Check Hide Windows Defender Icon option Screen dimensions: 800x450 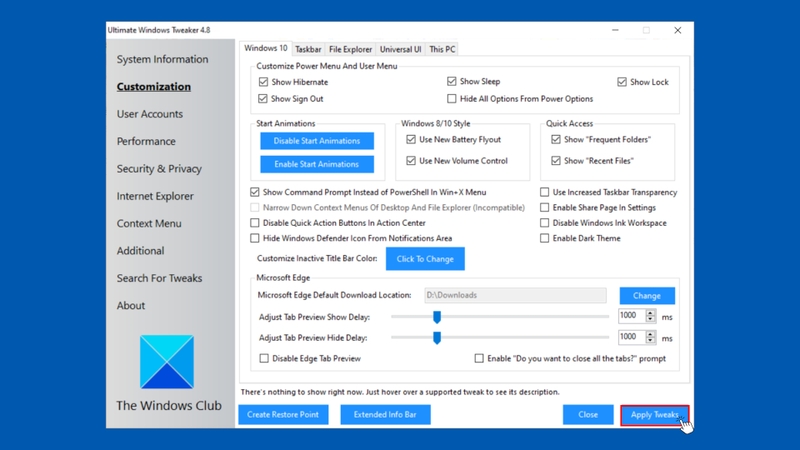255,238
